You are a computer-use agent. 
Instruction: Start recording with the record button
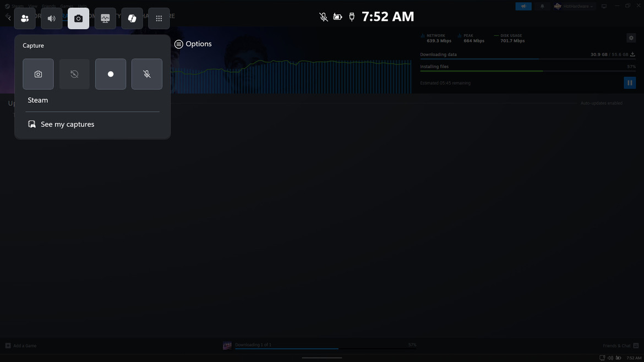pos(111,74)
